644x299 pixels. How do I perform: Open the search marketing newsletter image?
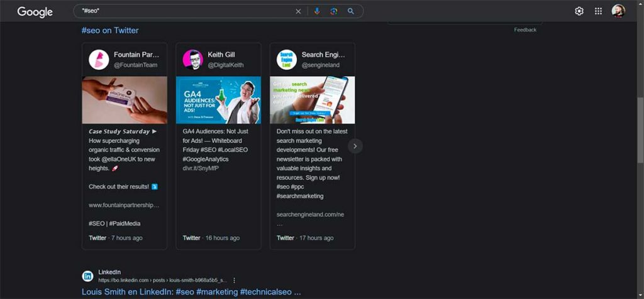tap(313, 100)
